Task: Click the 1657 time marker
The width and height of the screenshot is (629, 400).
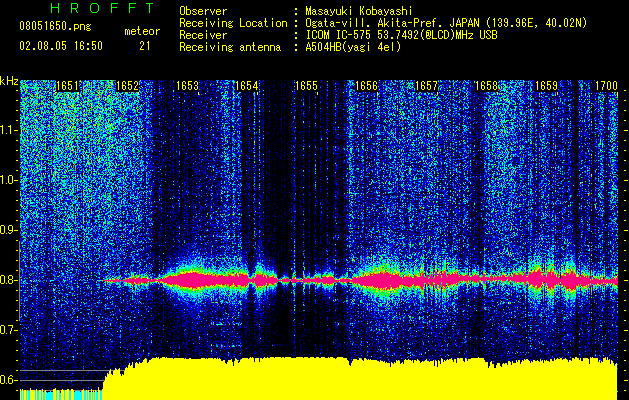Action: (x=426, y=86)
